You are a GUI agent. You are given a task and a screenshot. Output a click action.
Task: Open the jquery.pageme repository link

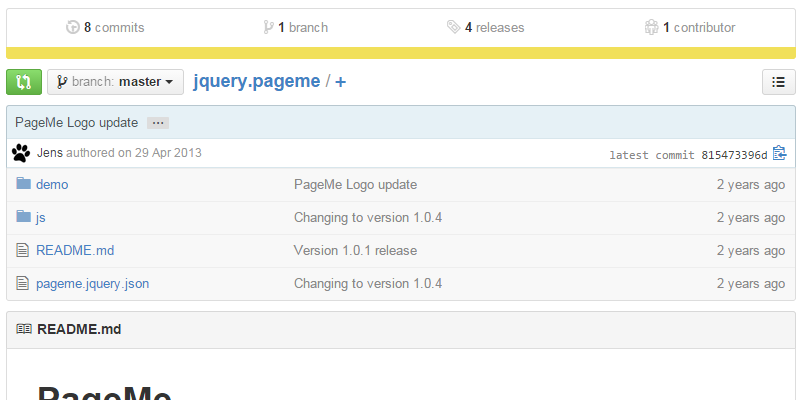257,82
